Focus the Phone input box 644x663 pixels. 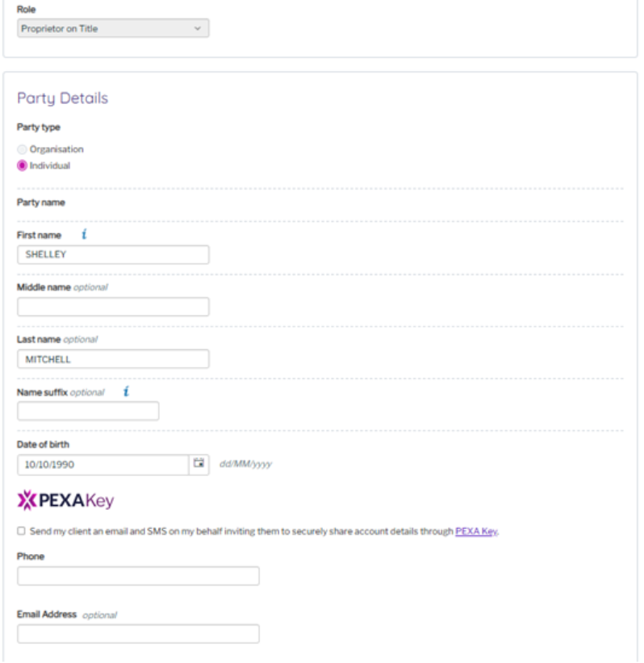(x=138, y=576)
